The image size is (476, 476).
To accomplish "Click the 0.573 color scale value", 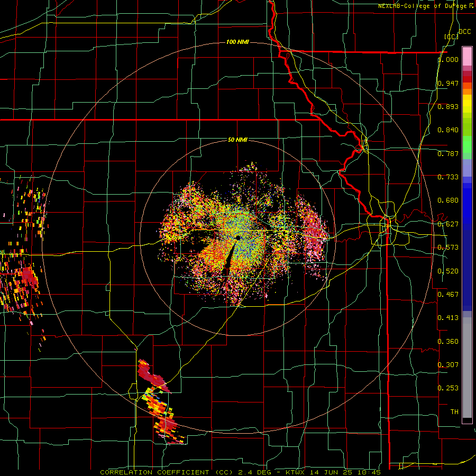I will [x=448, y=248].
